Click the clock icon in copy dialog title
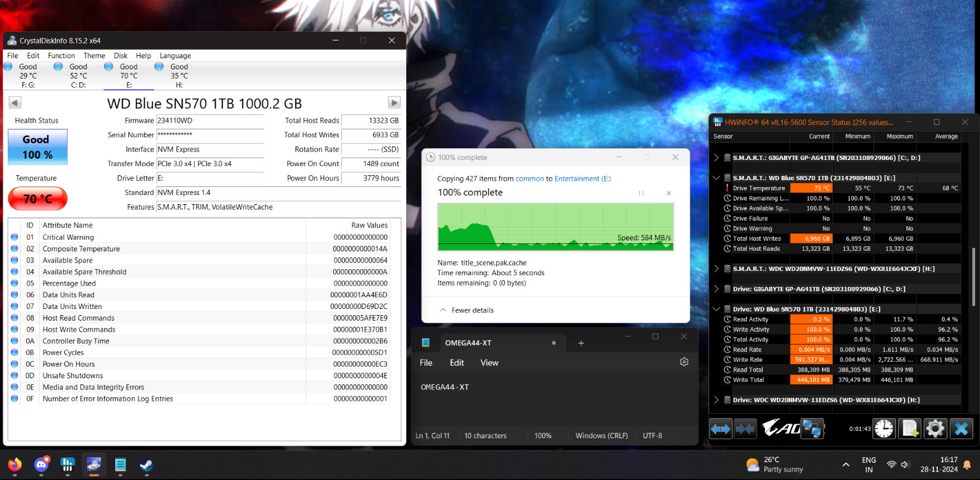This screenshot has width=980, height=480. click(431, 158)
